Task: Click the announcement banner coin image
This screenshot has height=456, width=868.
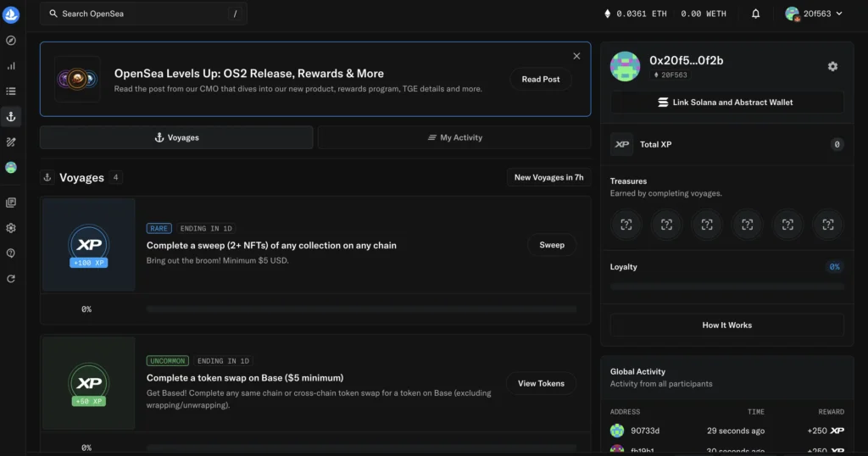Action: click(77, 79)
